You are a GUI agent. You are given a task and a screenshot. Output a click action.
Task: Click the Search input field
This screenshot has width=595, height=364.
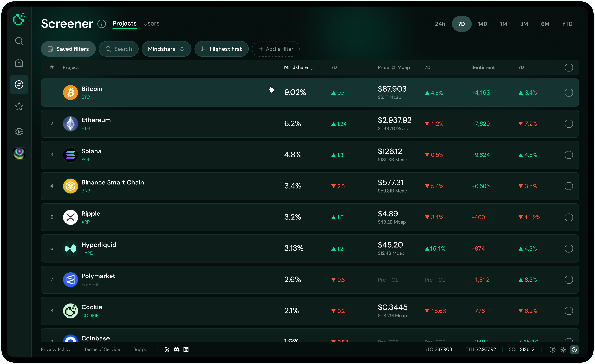tap(119, 49)
